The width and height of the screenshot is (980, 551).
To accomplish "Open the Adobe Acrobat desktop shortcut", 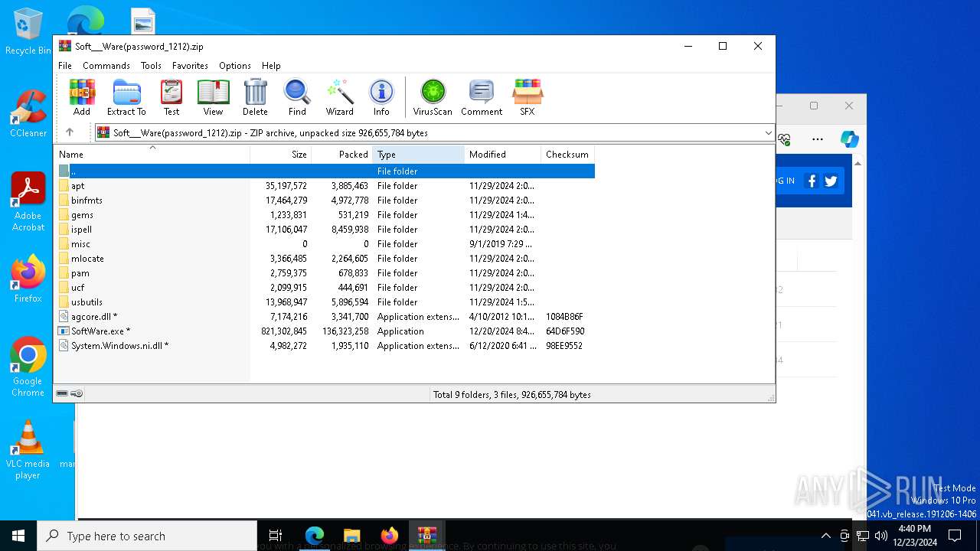I will coord(28,202).
